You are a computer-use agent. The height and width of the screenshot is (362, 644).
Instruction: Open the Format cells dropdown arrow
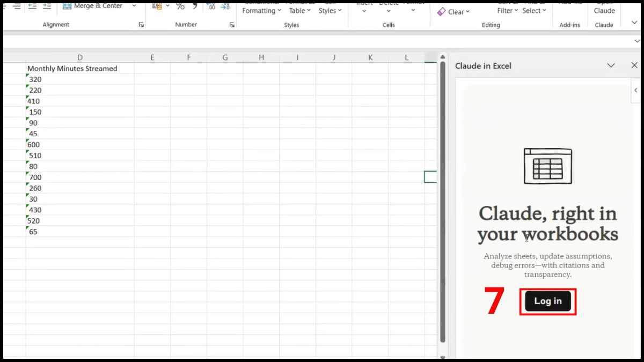tap(413, 10)
